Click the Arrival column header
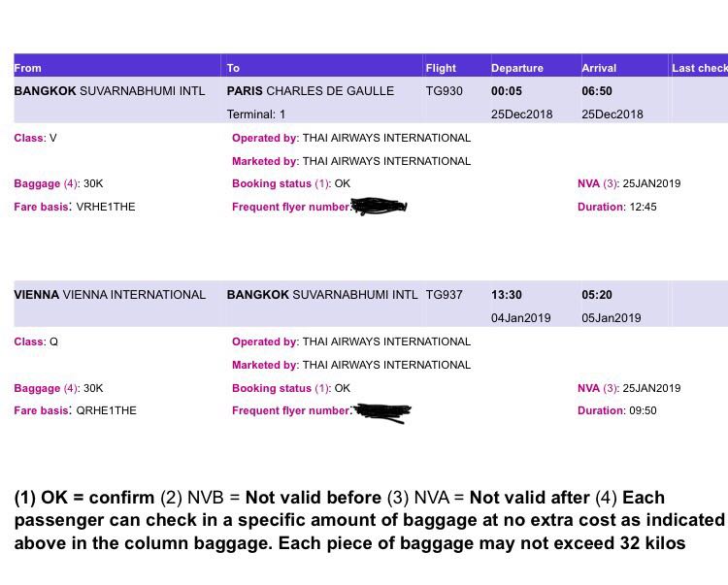Image resolution: width=728 pixels, height=585 pixels. tap(599, 68)
